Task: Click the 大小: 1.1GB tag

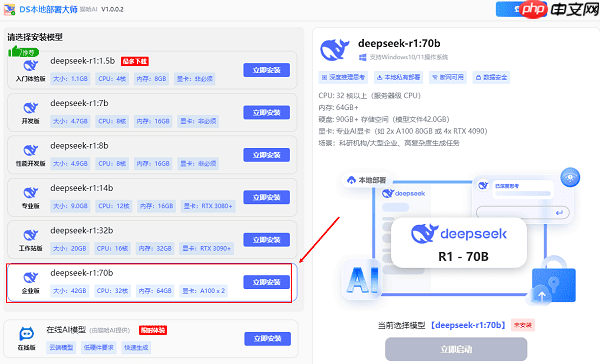Action: pos(70,79)
